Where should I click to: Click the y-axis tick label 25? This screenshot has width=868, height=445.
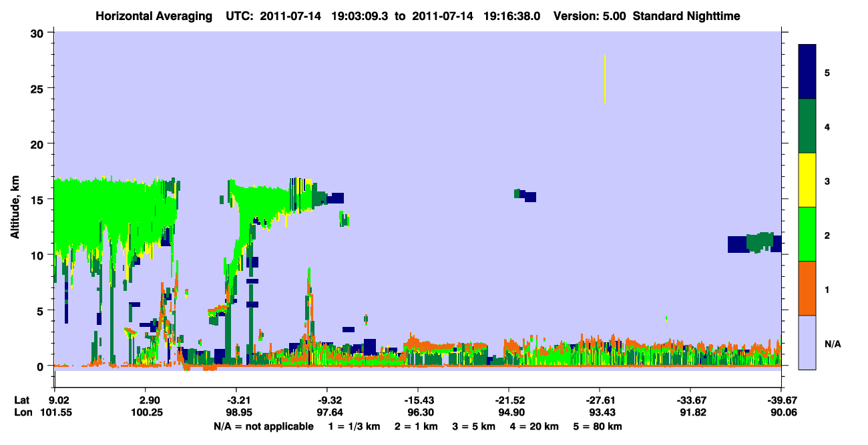(39, 88)
